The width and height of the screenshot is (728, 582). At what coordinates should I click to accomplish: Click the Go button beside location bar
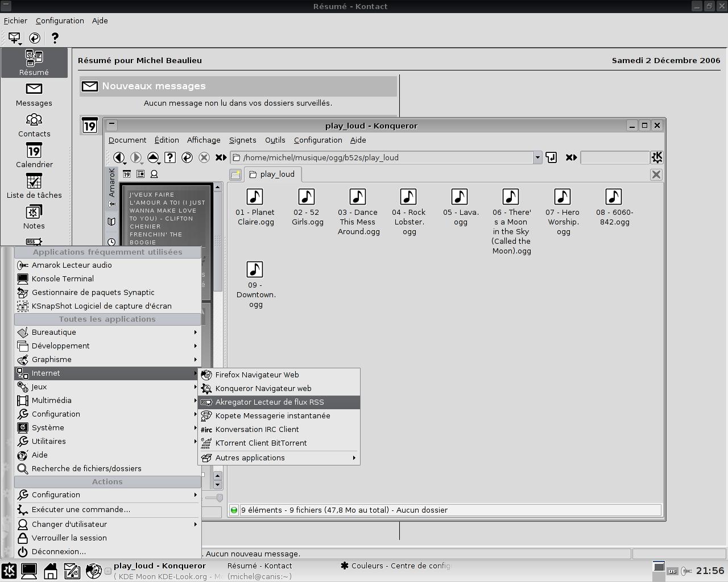(x=551, y=157)
